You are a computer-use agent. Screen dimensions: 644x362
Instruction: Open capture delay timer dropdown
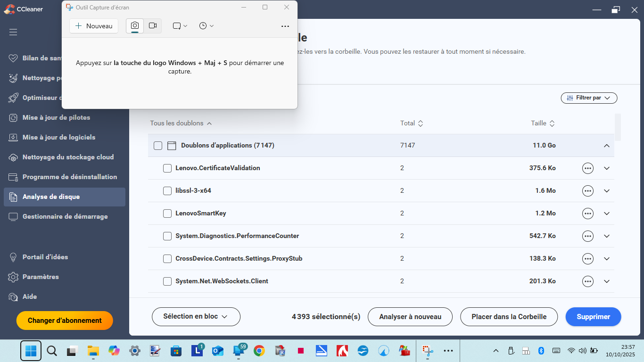point(206,26)
